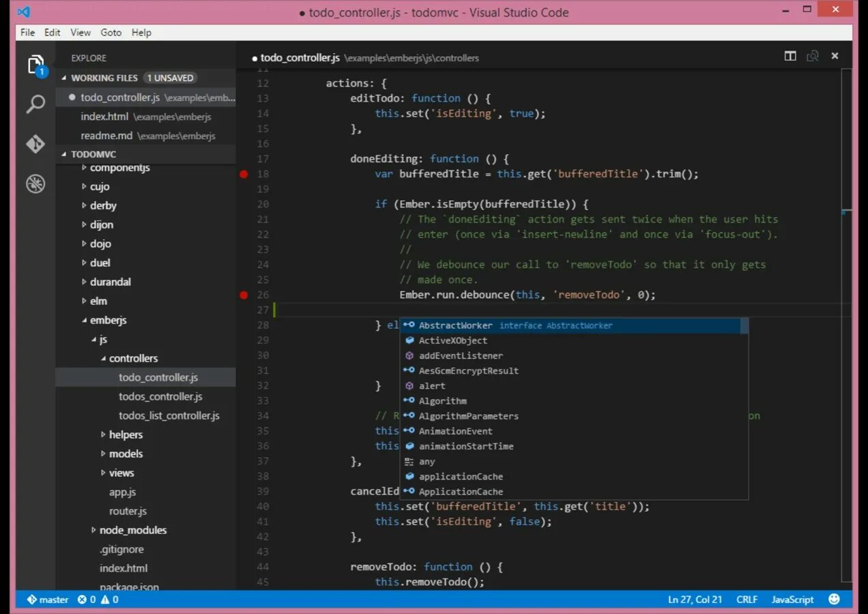Expand the cujo folder
Screen dimensions: 868x614
click(84, 186)
